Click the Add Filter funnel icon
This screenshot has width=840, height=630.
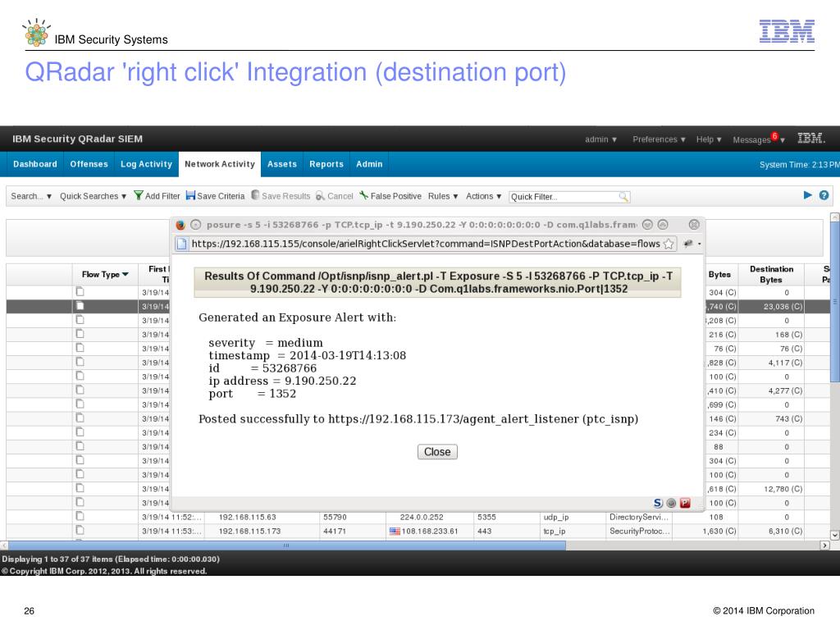(x=138, y=195)
